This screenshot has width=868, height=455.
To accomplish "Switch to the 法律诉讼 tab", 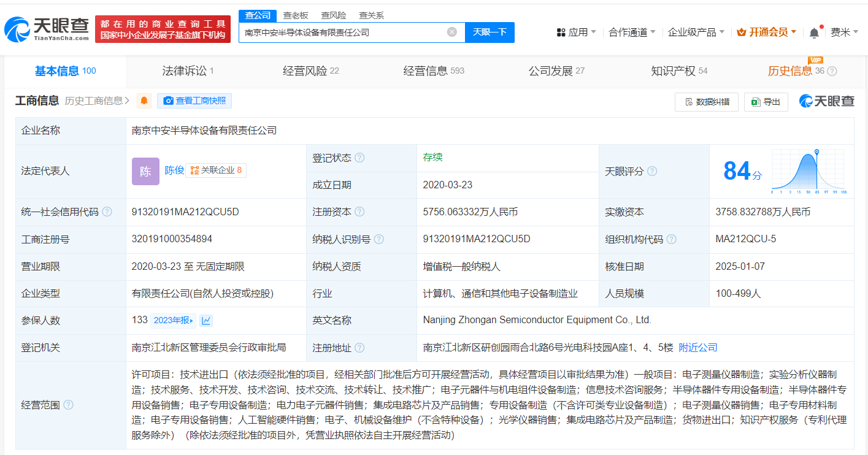I will tap(188, 71).
